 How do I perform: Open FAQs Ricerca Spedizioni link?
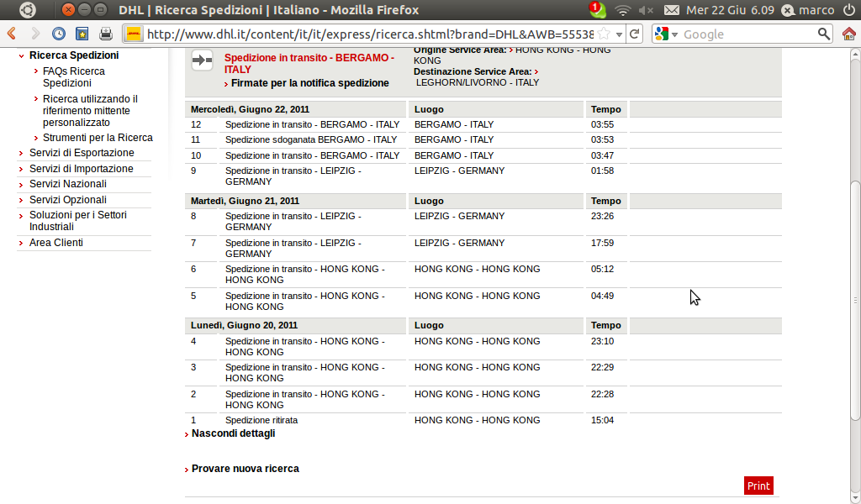click(x=74, y=76)
